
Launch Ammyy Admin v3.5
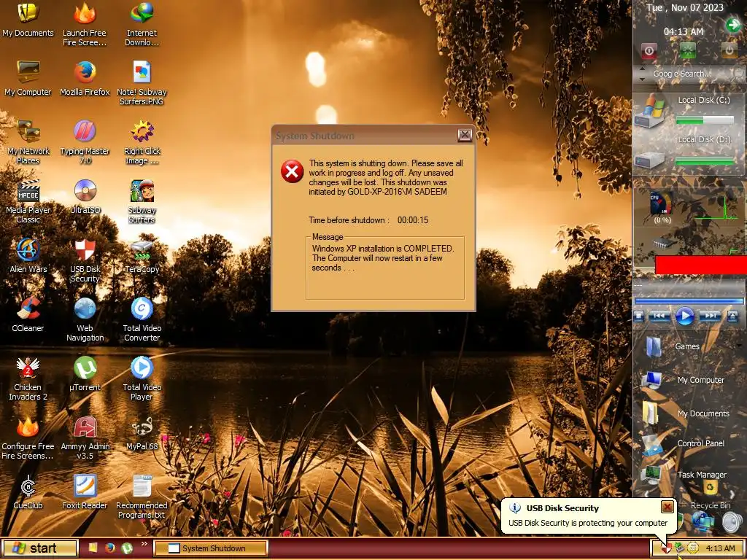85,437
